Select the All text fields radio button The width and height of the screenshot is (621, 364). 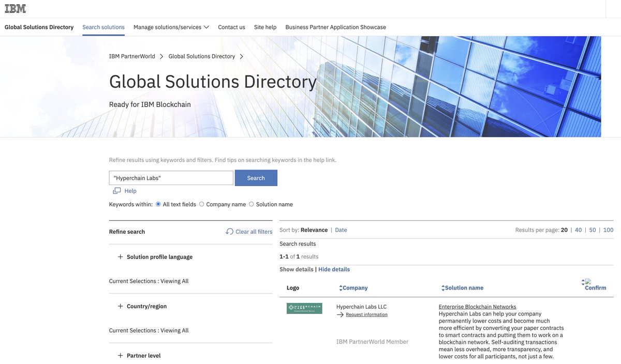pos(158,204)
